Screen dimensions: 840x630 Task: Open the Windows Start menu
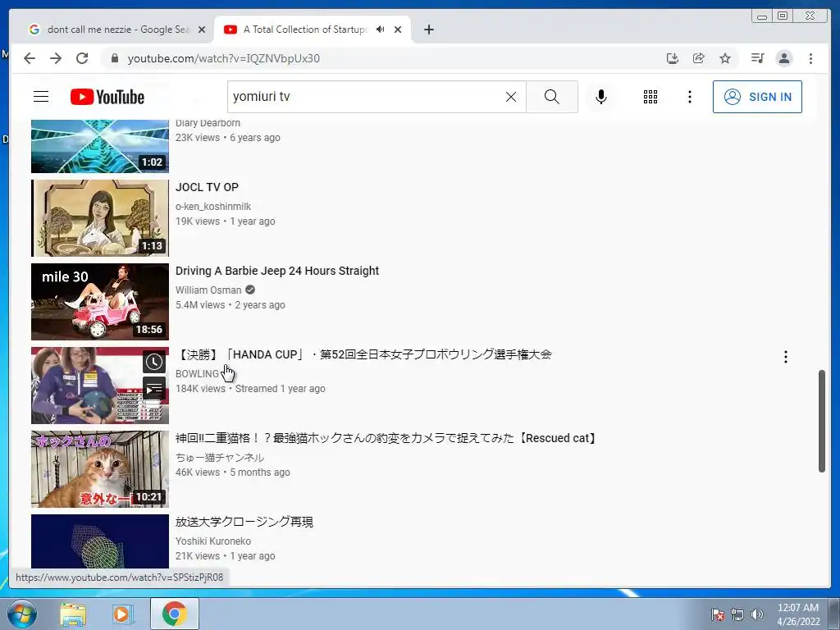click(x=22, y=614)
